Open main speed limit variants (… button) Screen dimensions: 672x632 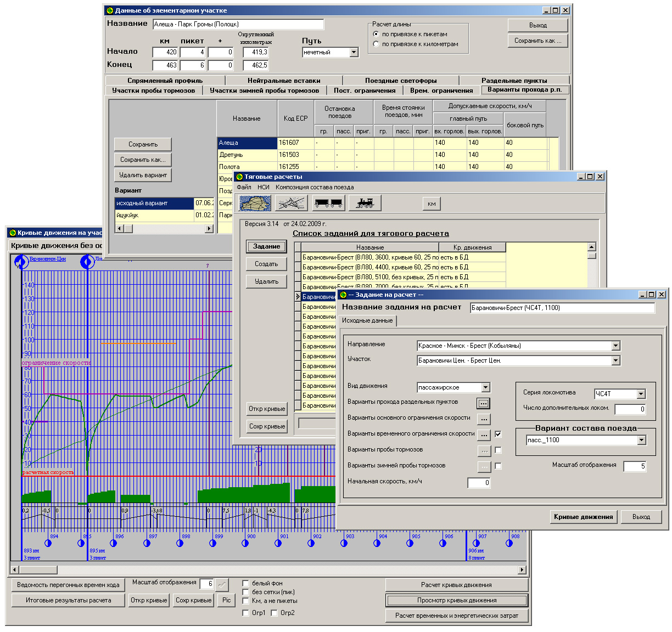(x=484, y=420)
